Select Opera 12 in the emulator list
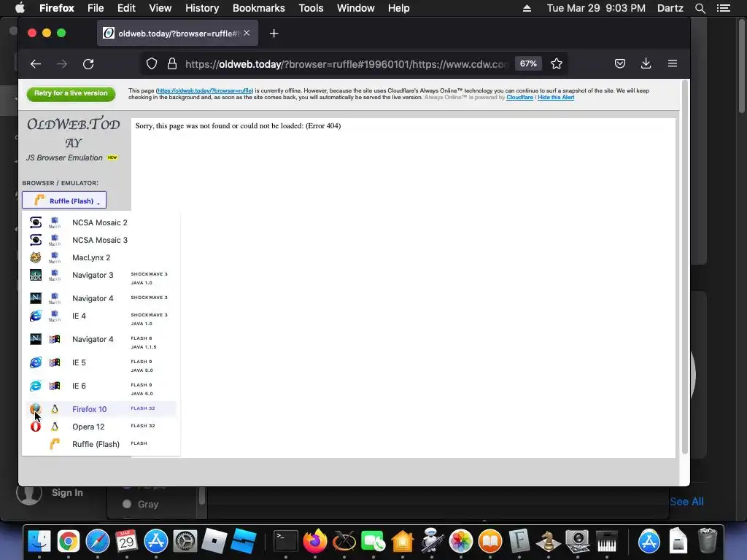The width and height of the screenshot is (747, 560). [x=101, y=427]
